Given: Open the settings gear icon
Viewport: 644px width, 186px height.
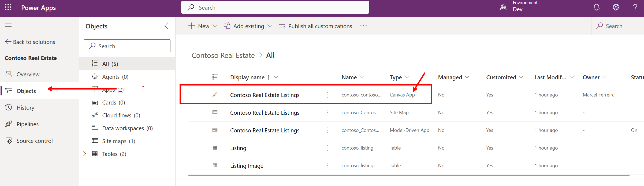Looking at the screenshot, I should click(x=616, y=8).
